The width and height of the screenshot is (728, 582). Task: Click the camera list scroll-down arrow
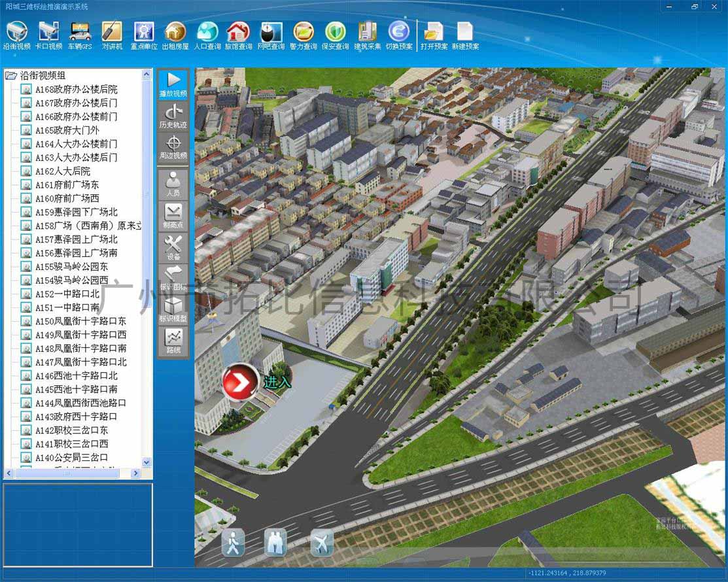(147, 462)
